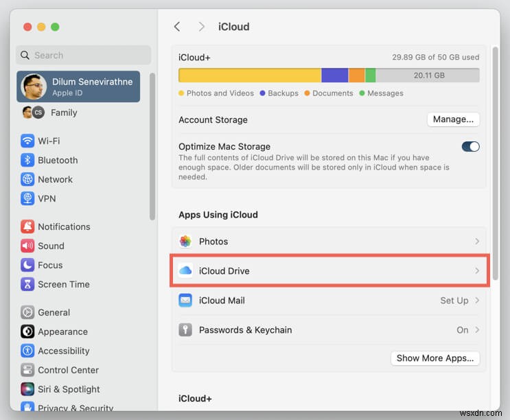This screenshot has width=510, height=420.
Task: Click the On status for Passwords & Keychain
Action: click(x=462, y=330)
